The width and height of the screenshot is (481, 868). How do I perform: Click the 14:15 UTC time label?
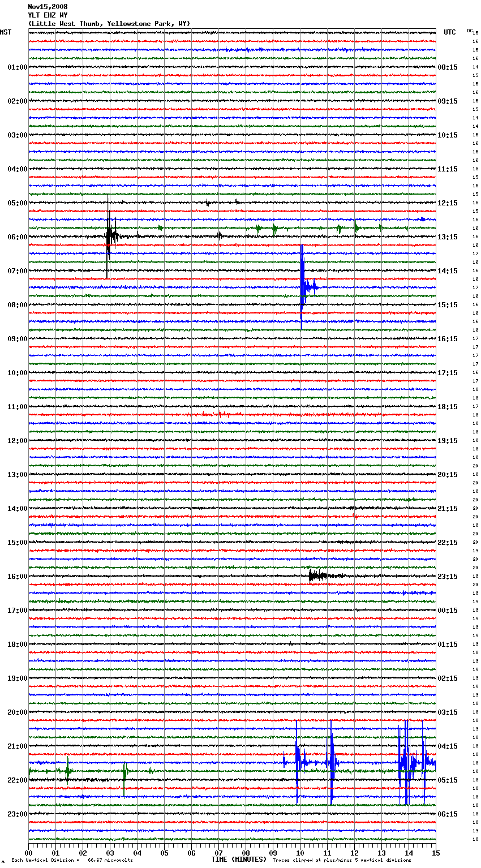coord(448,271)
